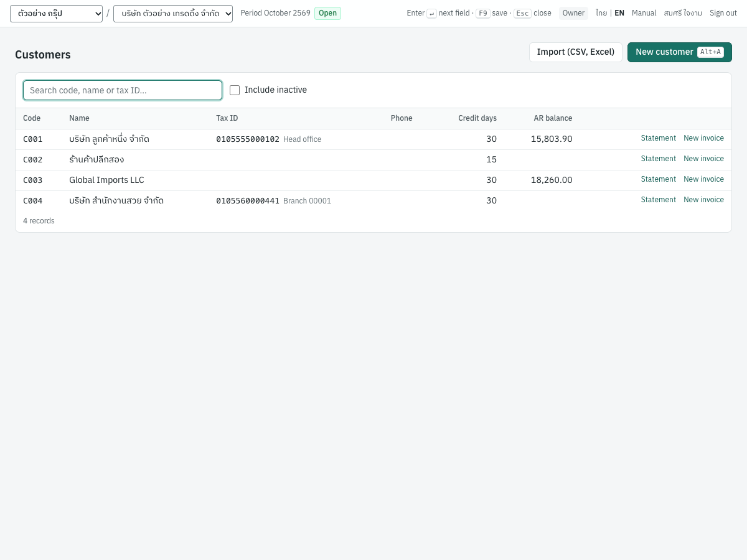Click Import (CSV, Excel) button
Image resolution: width=747 pixels, height=560 pixels.
click(x=576, y=52)
